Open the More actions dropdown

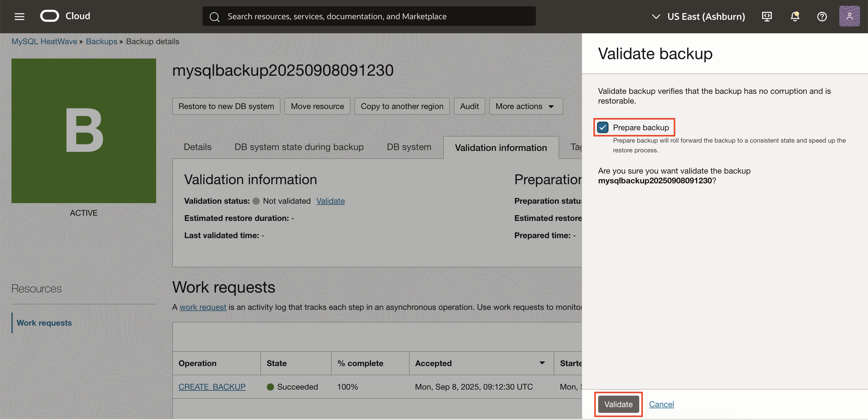pyautogui.click(x=525, y=106)
